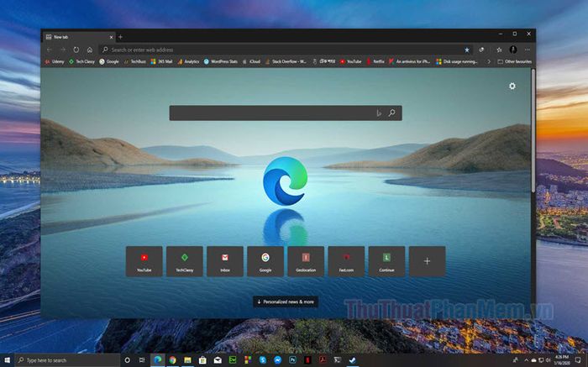Screen dimensions: 588x367
Task: Open the Settings and more menu
Action: pyautogui.click(x=526, y=50)
